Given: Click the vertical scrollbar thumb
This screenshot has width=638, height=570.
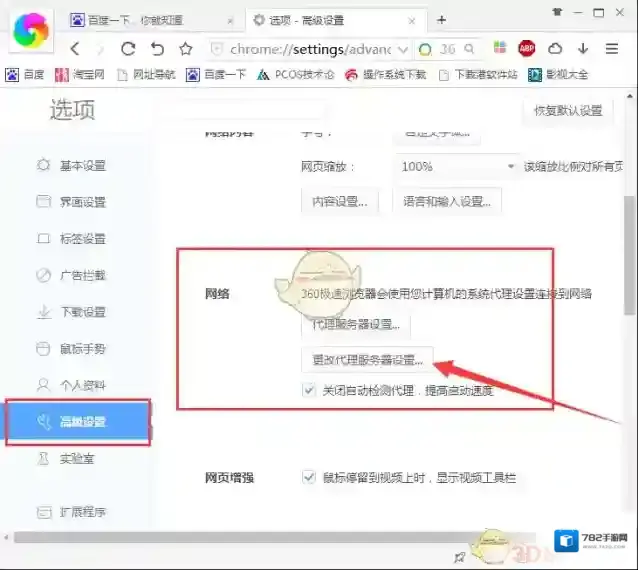Looking at the screenshot, I should (629, 256).
